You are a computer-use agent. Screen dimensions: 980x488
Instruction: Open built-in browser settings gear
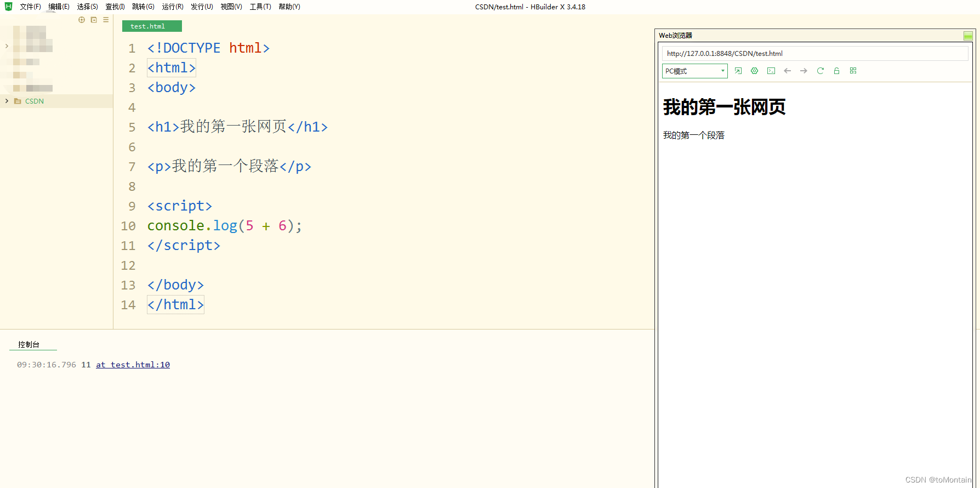[x=755, y=71]
